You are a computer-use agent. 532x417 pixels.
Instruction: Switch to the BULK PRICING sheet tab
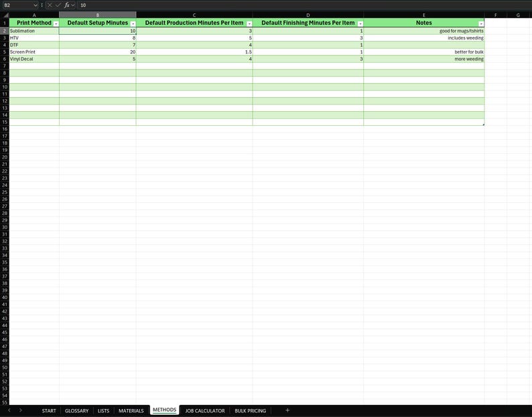251,410
